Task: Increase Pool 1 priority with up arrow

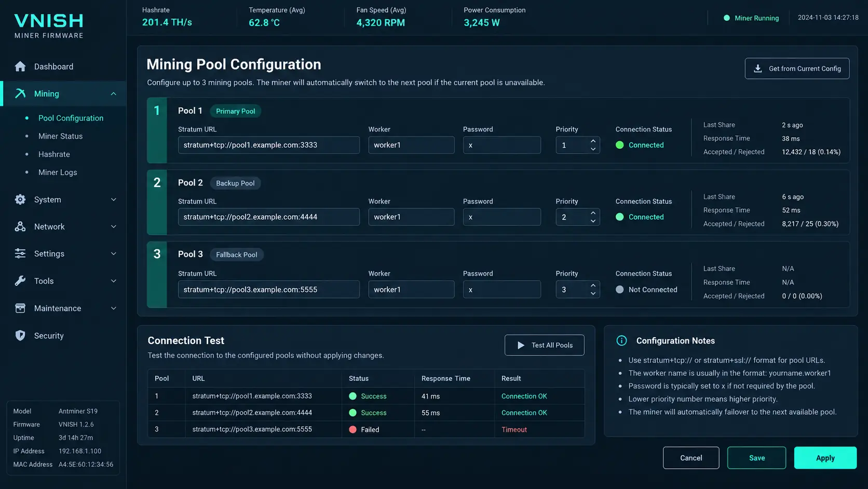Action: 593,141
